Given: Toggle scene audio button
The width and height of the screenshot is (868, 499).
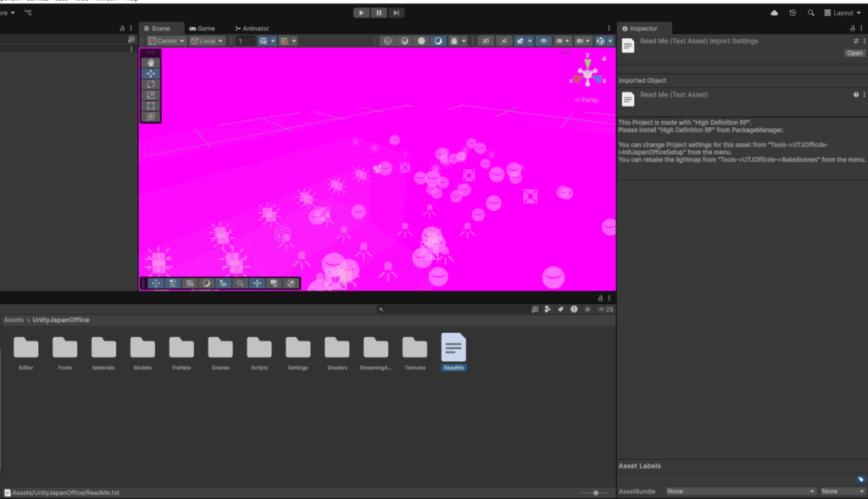Looking at the screenshot, I should click(504, 41).
